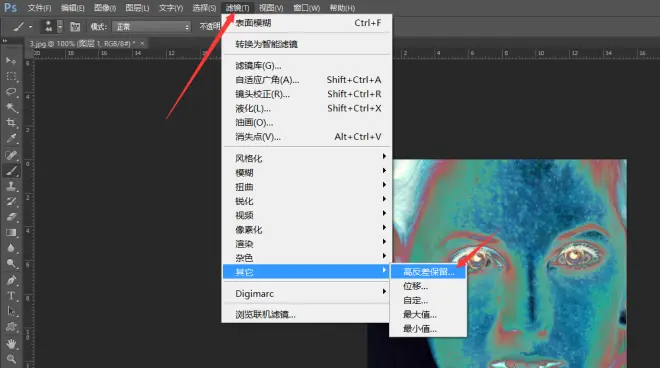Expand the 视频 submenu

click(x=307, y=216)
